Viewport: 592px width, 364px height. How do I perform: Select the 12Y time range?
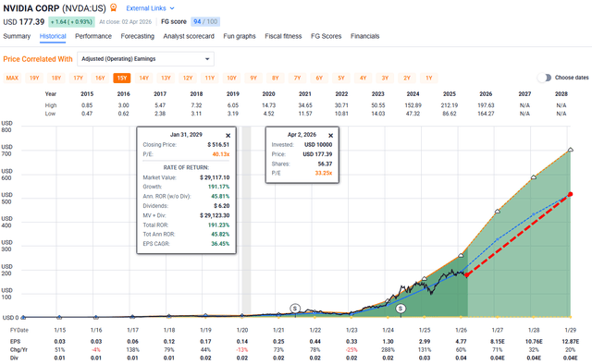[188, 79]
